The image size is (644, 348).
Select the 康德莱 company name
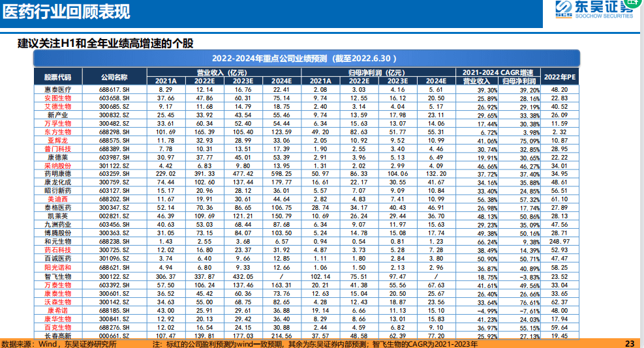[x=58, y=157]
